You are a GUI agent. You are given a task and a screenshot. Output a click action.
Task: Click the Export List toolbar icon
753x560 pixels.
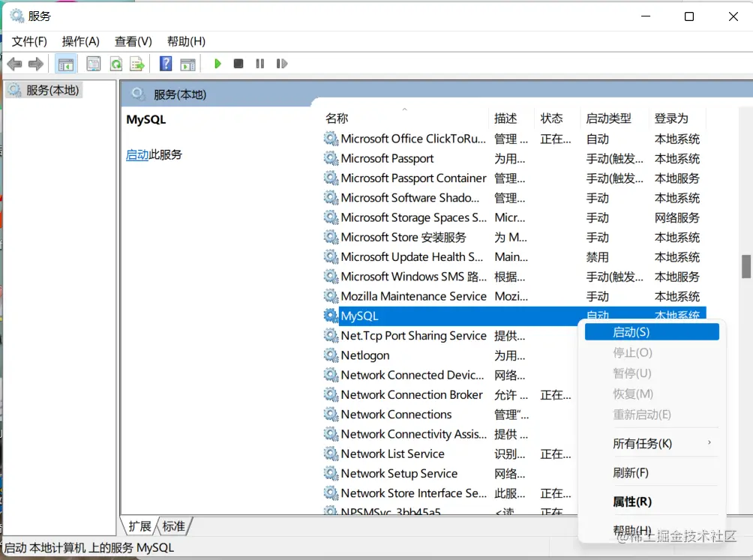pyautogui.click(x=137, y=64)
